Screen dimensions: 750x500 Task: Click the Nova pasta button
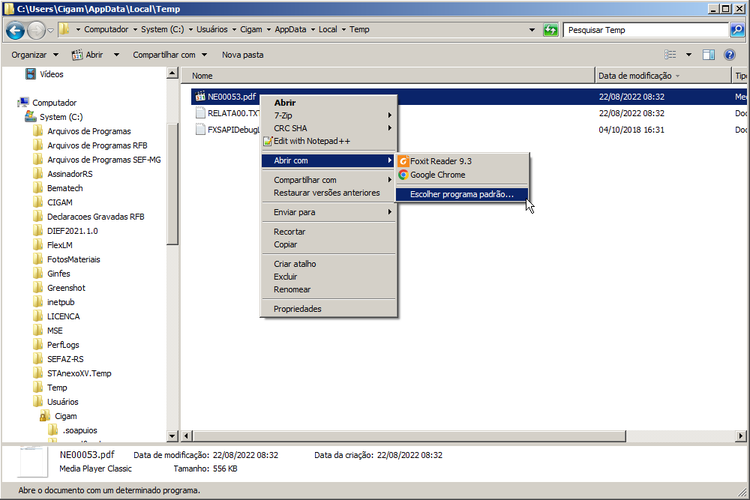[x=243, y=55]
